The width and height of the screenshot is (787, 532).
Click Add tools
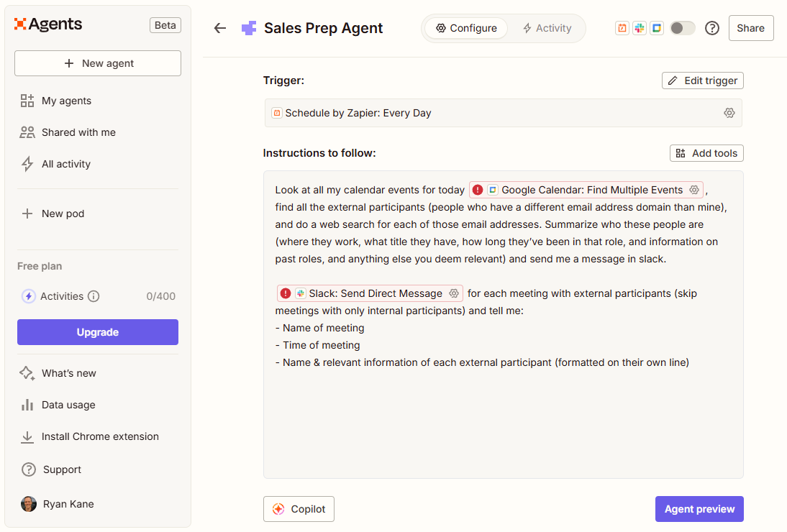pyautogui.click(x=706, y=153)
